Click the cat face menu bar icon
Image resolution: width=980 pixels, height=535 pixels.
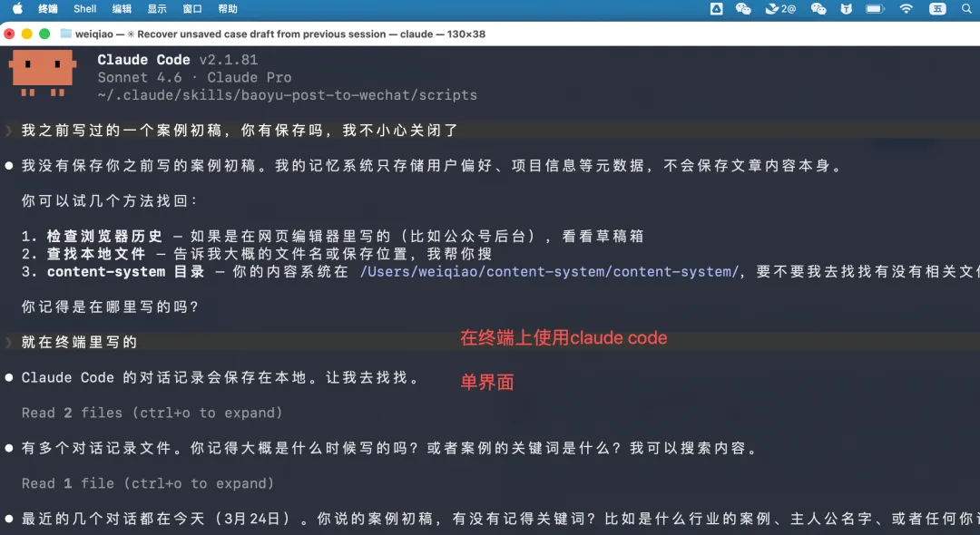click(x=847, y=9)
